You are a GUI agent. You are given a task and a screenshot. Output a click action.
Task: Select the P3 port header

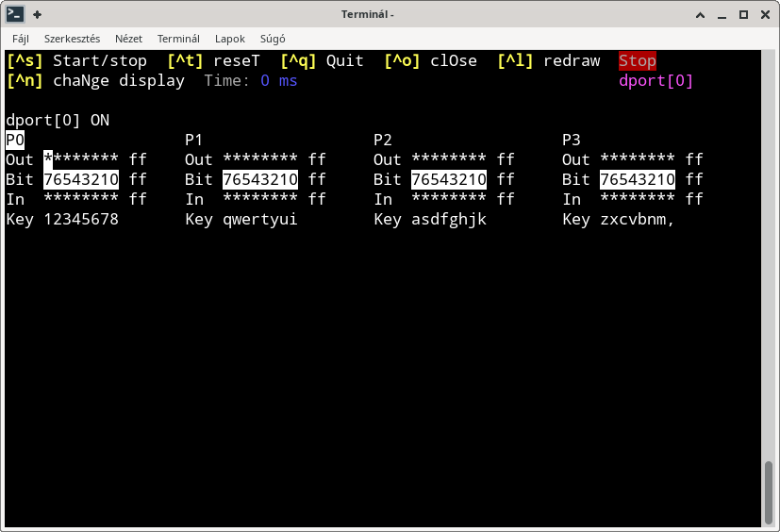click(x=571, y=140)
